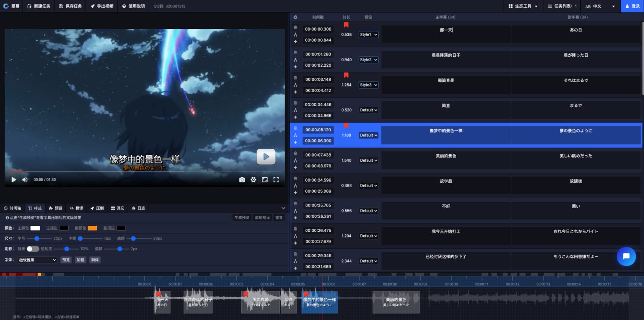Viewport: 644px width, 320px height.
Task: Mute the video player volume
Action: click(25, 180)
